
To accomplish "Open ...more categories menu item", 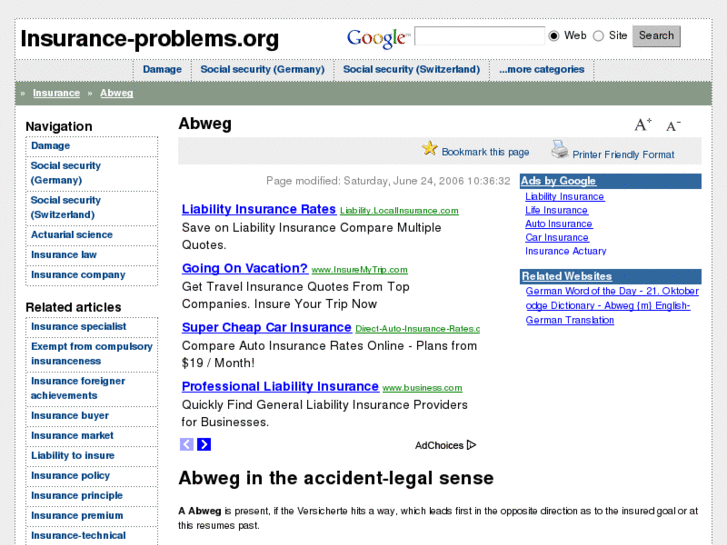I will (542, 70).
